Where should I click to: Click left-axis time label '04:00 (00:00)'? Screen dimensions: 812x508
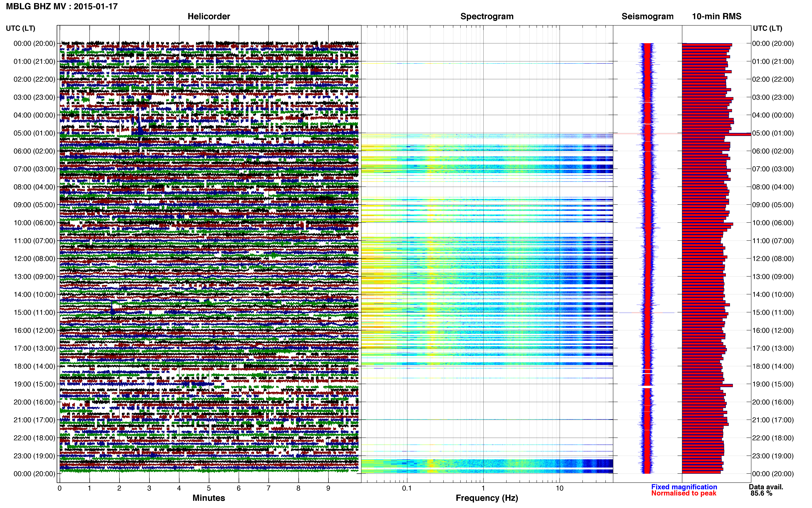[34, 115]
